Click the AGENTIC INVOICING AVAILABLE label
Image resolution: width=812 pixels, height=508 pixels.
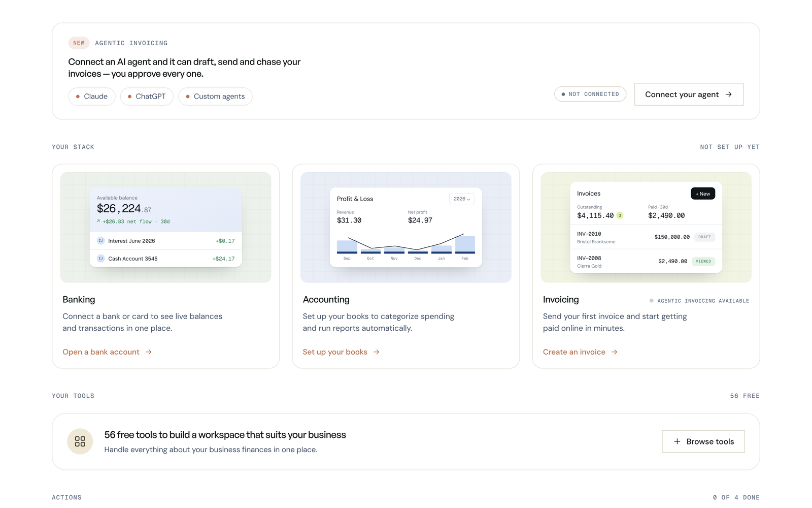(x=699, y=301)
